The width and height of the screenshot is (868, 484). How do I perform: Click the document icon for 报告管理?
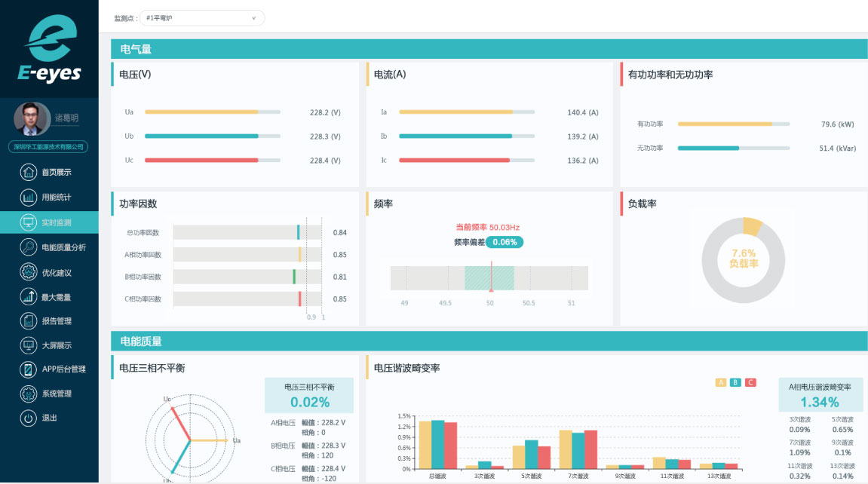[29, 321]
